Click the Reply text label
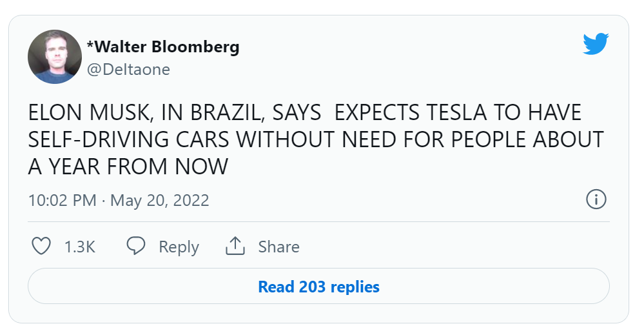Viewport: 644px width, 335px height. 179,247
